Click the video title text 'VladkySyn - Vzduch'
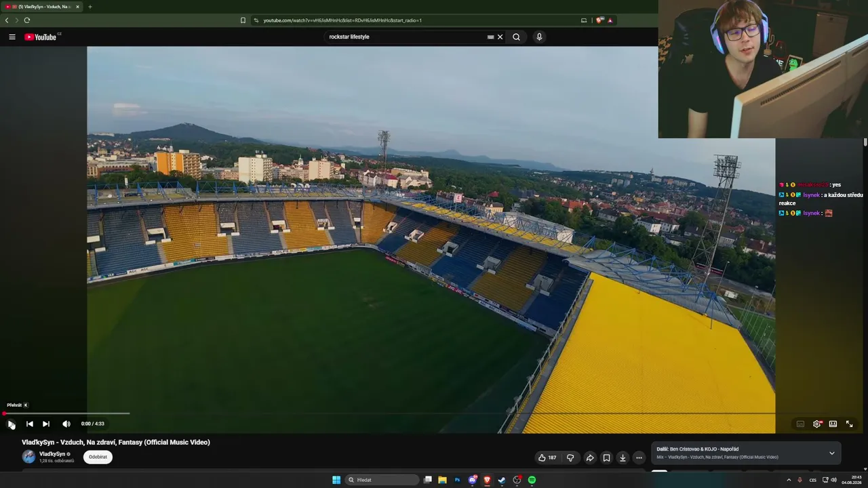868x488 pixels. (x=116, y=443)
